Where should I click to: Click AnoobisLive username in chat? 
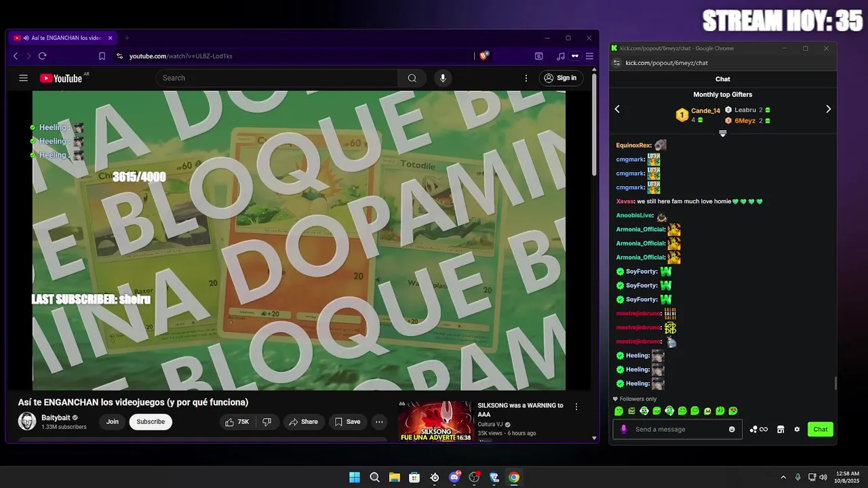click(635, 216)
